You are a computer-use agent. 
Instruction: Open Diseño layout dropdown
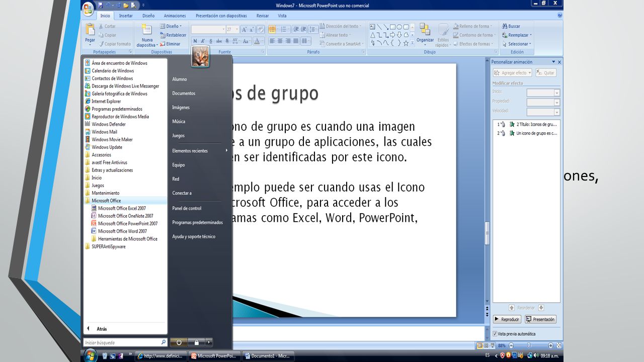(x=171, y=26)
